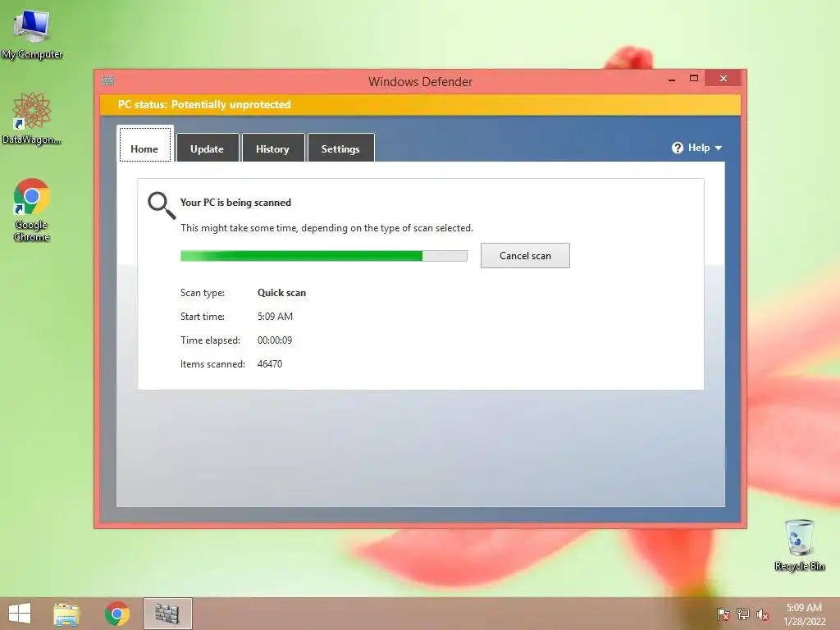Click the 'PC status: Potentially unprotected' banner

coord(420,104)
